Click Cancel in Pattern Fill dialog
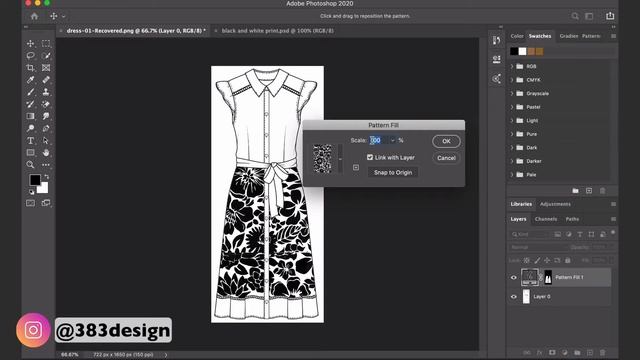 (x=446, y=158)
